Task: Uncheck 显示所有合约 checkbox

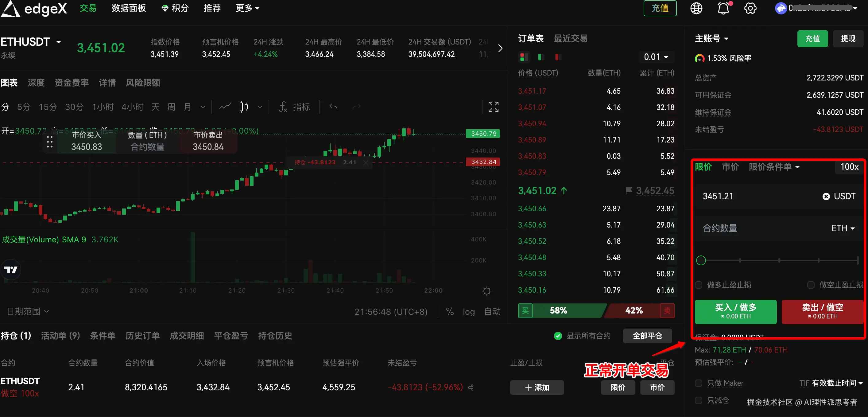Action: [558, 336]
